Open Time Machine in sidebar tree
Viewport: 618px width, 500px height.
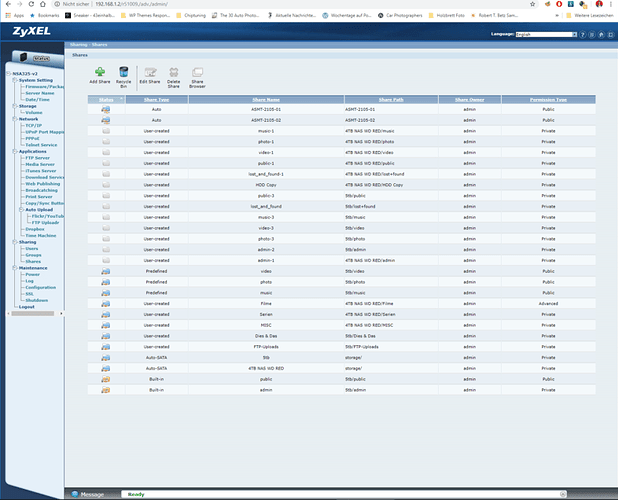coord(41,236)
